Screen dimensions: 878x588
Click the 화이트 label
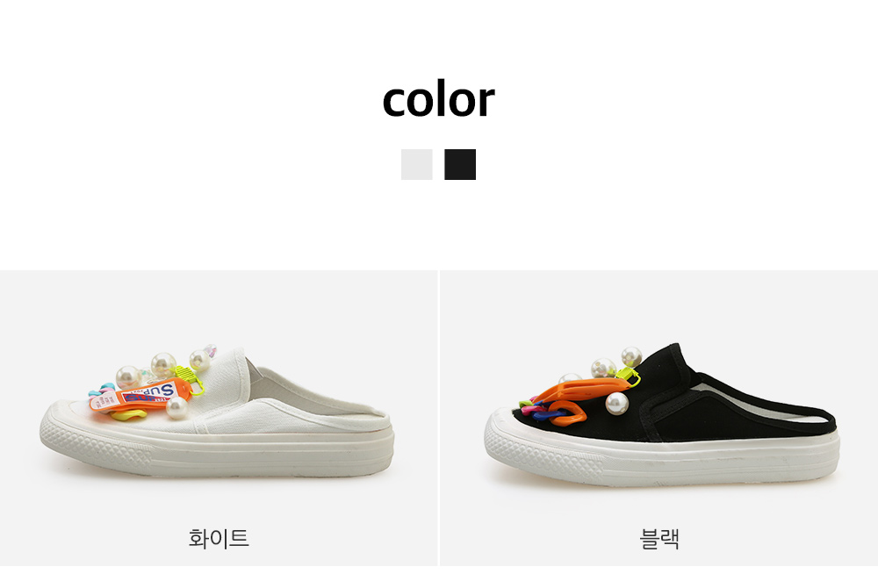[219, 538]
